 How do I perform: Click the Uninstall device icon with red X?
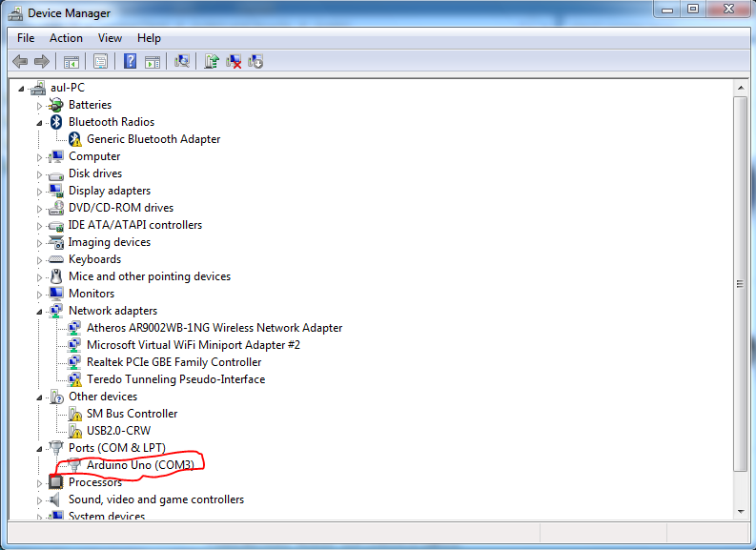(234, 61)
